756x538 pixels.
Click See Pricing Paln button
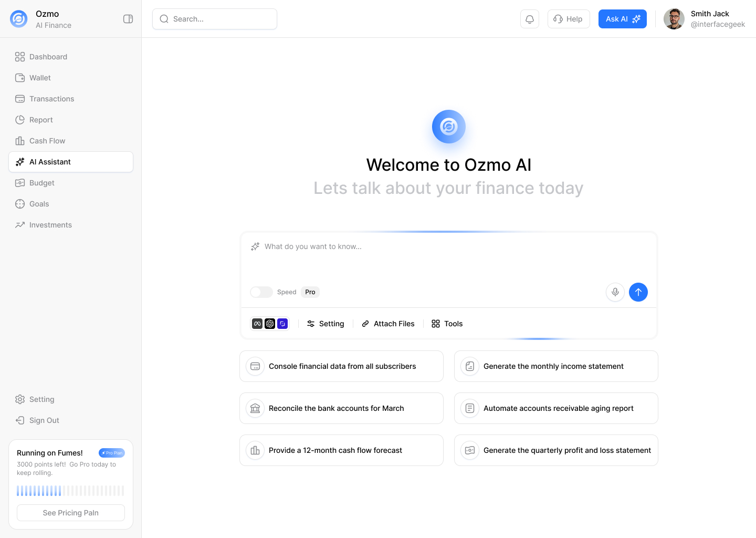pyautogui.click(x=71, y=513)
